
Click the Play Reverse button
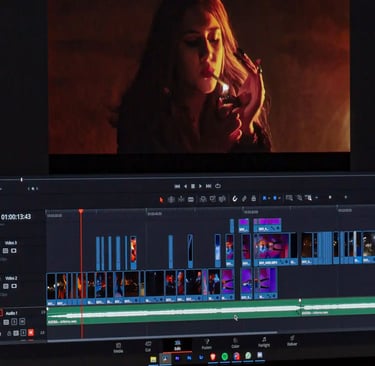tap(186, 186)
